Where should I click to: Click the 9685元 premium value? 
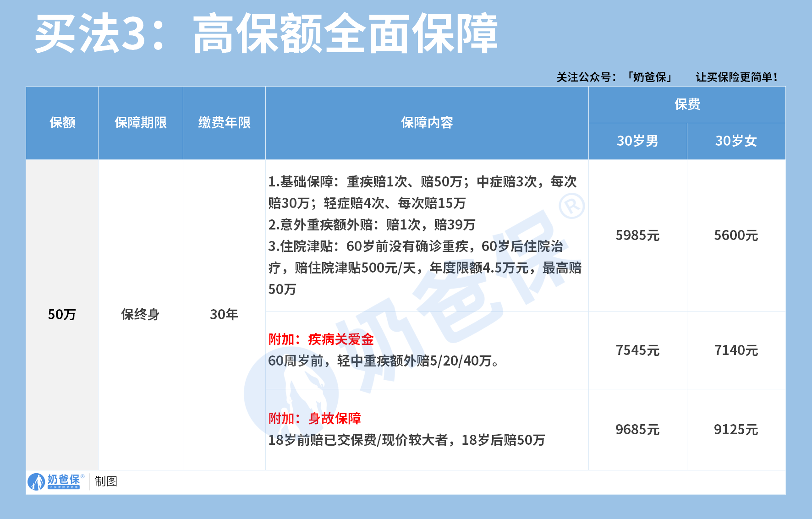(638, 430)
